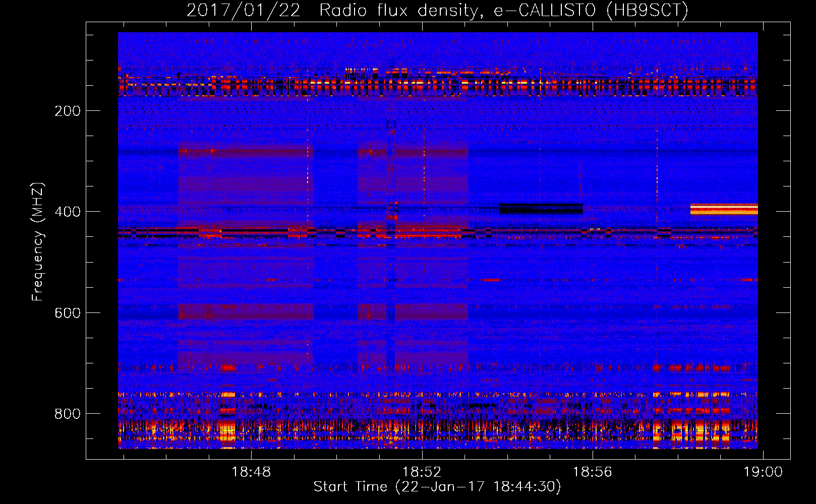Click the 18:52 time tick label

pyautogui.click(x=422, y=472)
